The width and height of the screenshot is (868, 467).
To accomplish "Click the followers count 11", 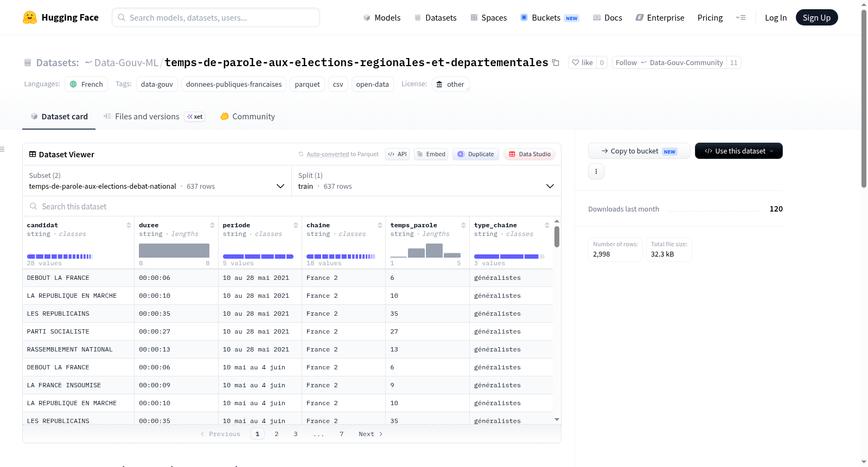I will (x=733, y=62).
